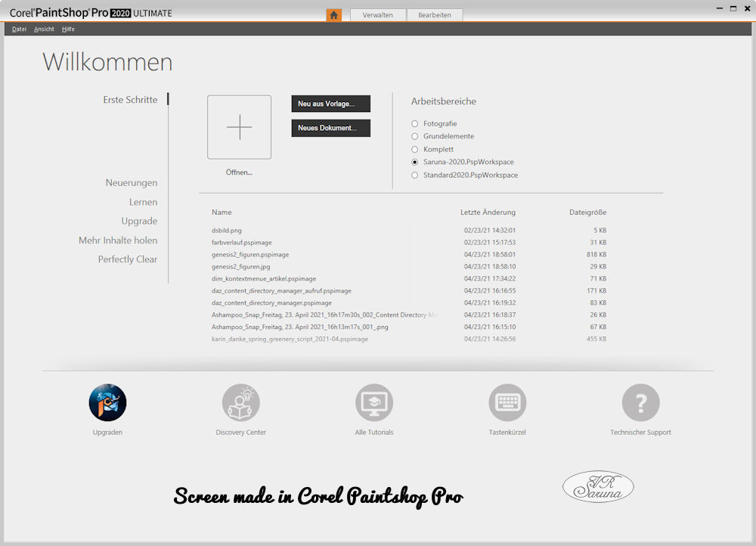Image resolution: width=756 pixels, height=546 pixels.
Task: Open recent file genesis2_figuren.jpg
Action: pyautogui.click(x=241, y=267)
